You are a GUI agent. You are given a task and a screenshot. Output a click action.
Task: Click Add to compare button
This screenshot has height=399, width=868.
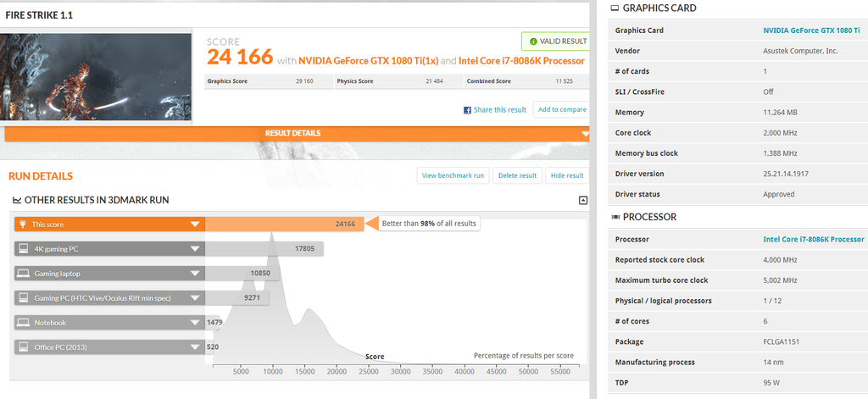click(x=561, y=109)
